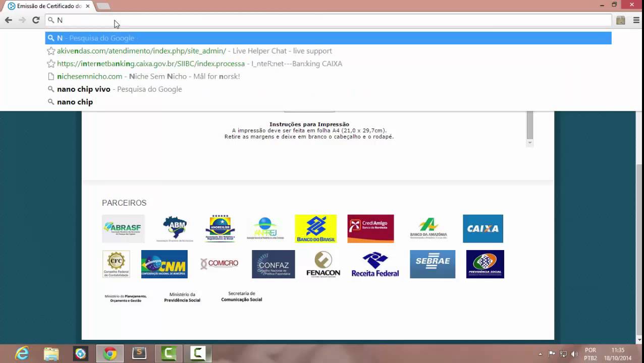
Task: Click the page vertical scrollbar thumb
Action: (x=640, y=250)
